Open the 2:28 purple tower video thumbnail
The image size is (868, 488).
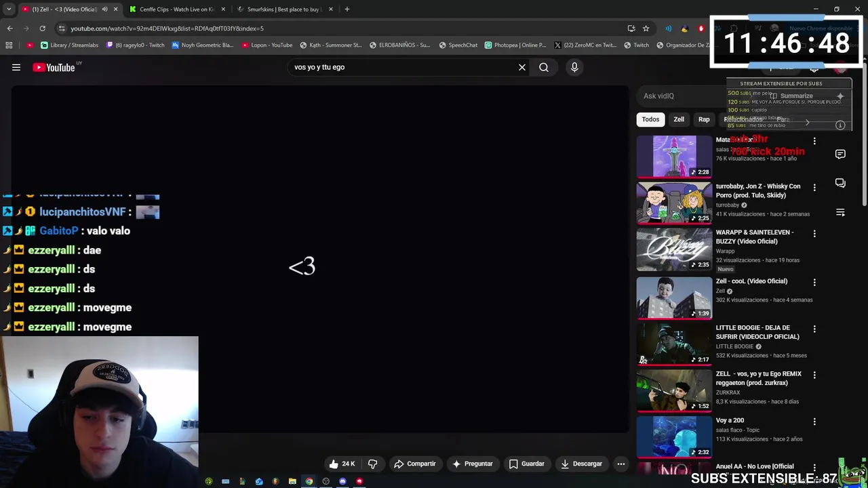click(674, 157)
